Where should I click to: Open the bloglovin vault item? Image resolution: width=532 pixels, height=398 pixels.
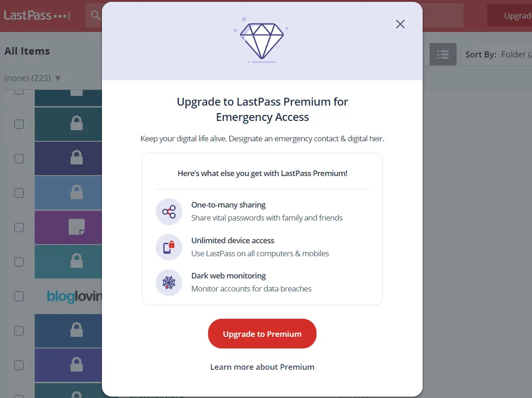pos(68,296)
